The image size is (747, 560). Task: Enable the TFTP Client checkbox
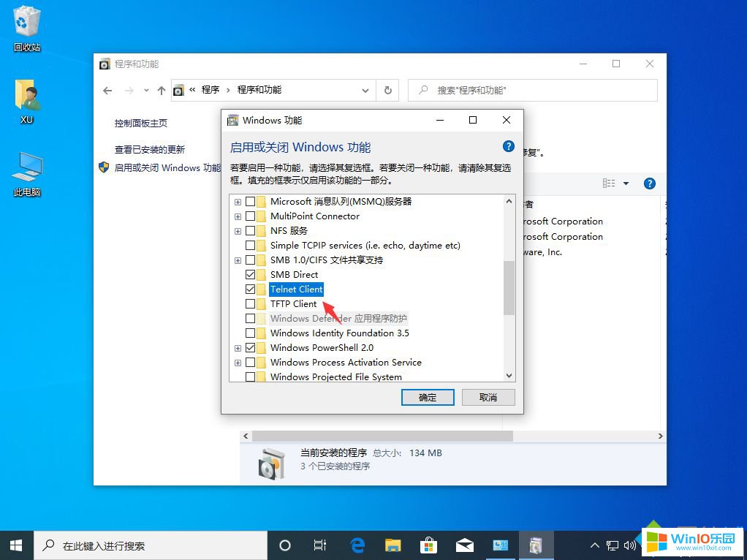[251, 303]
